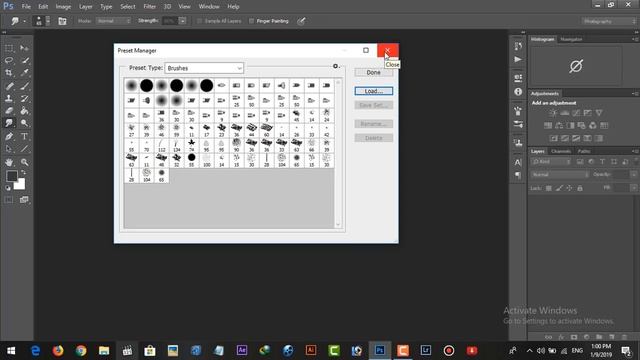Image resolution: width=640 pixels, height=360 pixels.
Task: Click the Load... button
Action: (373, 91)
